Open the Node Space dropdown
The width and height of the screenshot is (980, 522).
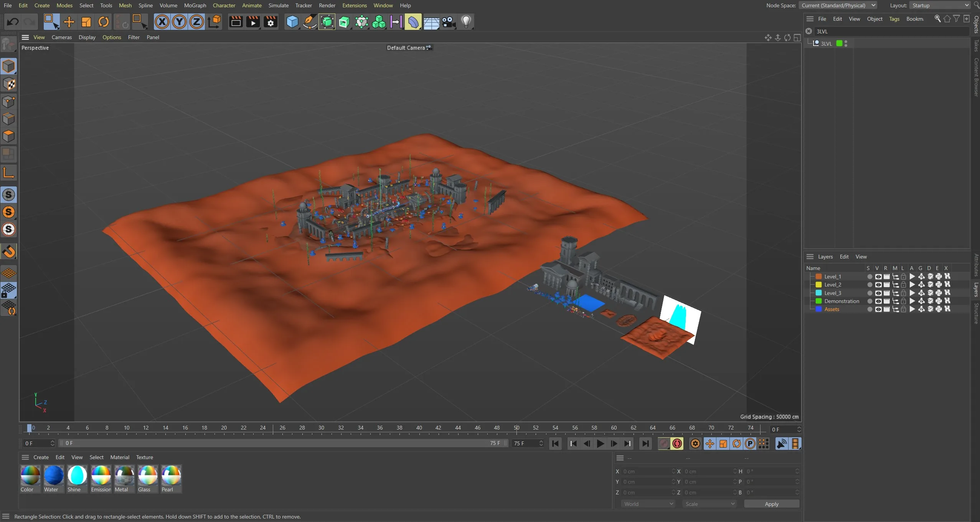(x=838, y=5)
